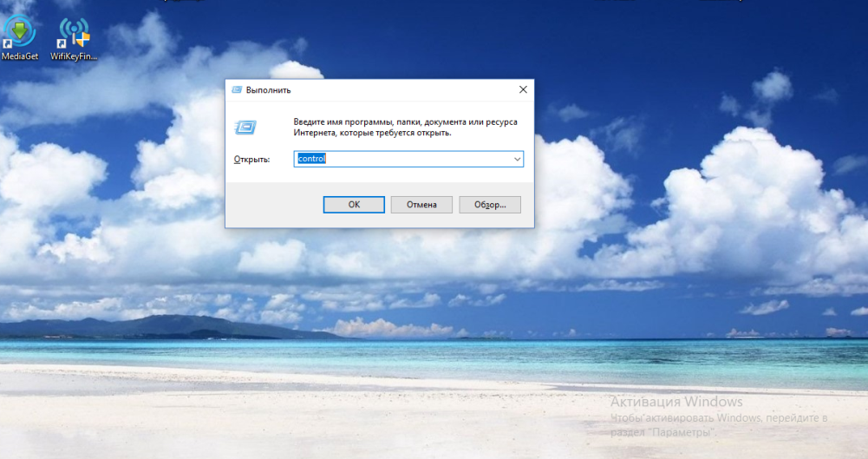
Task: Expand the Открыть command history dropdown arrow
Action: (517, 159)
